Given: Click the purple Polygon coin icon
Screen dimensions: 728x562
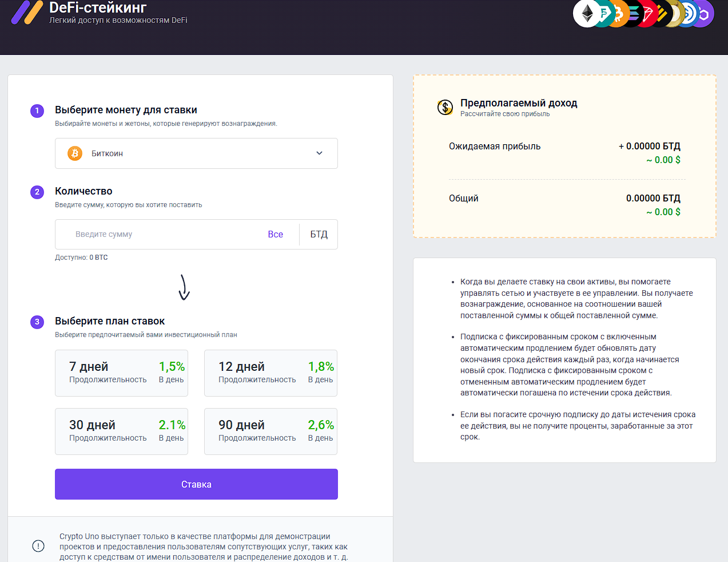Looking at the screenshot, I should (x=705, y=14).
